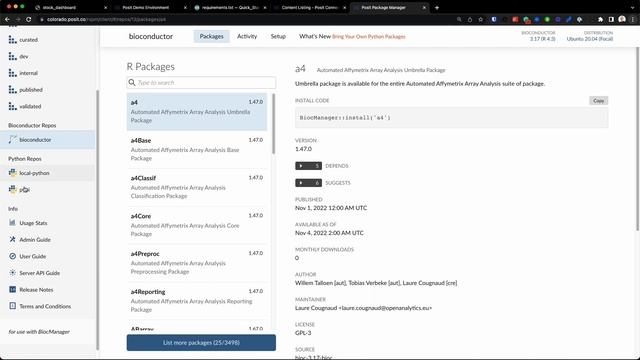Open the Admin Guide icon
This screenshot has width=640, height=360.
[x=13, y=240]
